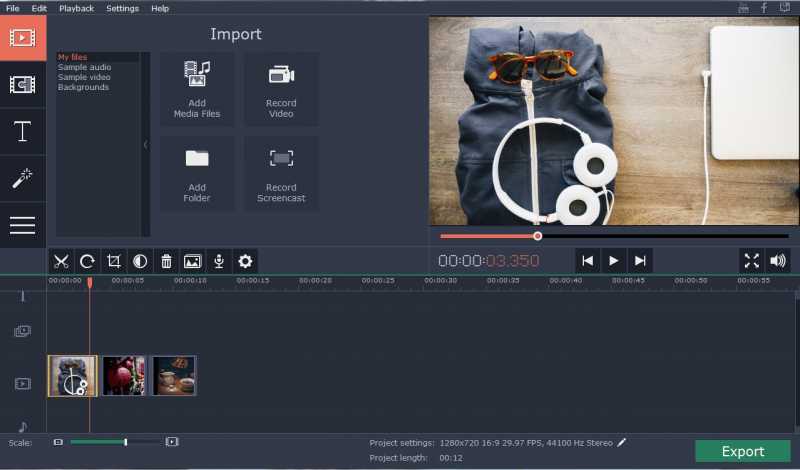Open the Help menu
800x470 pixels.
pos(160,8)
